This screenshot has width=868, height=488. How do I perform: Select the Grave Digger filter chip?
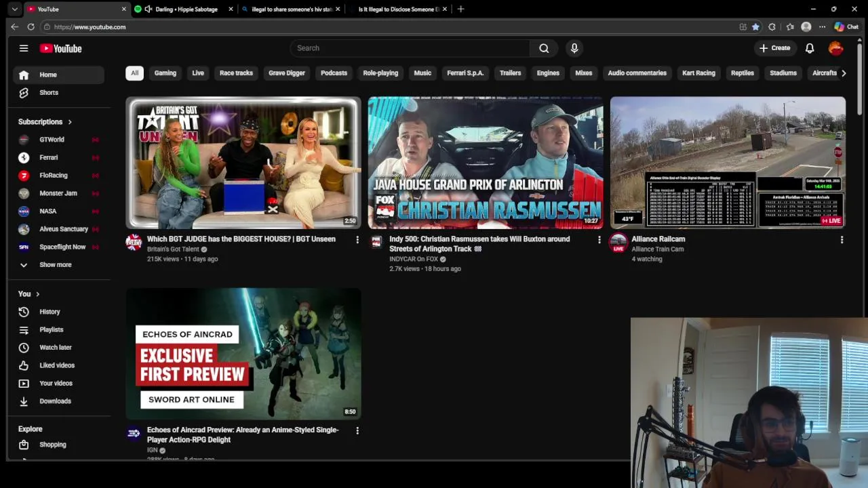[x=287, y=73]
